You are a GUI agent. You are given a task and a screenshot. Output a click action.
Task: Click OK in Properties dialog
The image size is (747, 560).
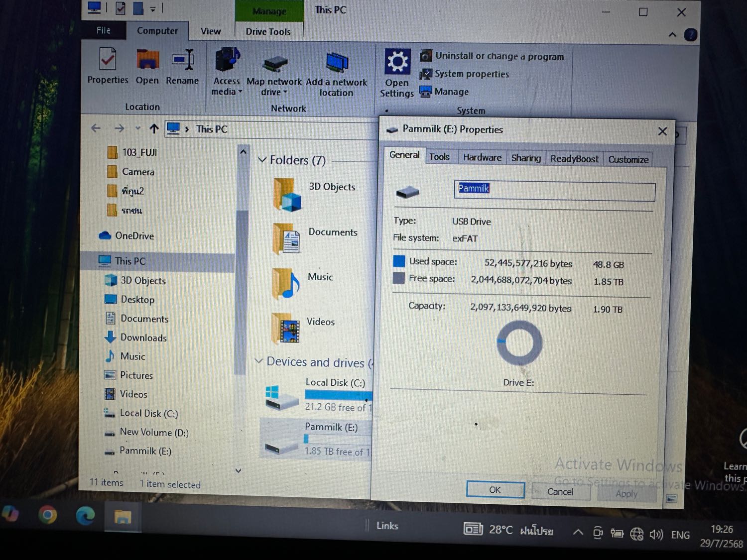click(495, 490)
